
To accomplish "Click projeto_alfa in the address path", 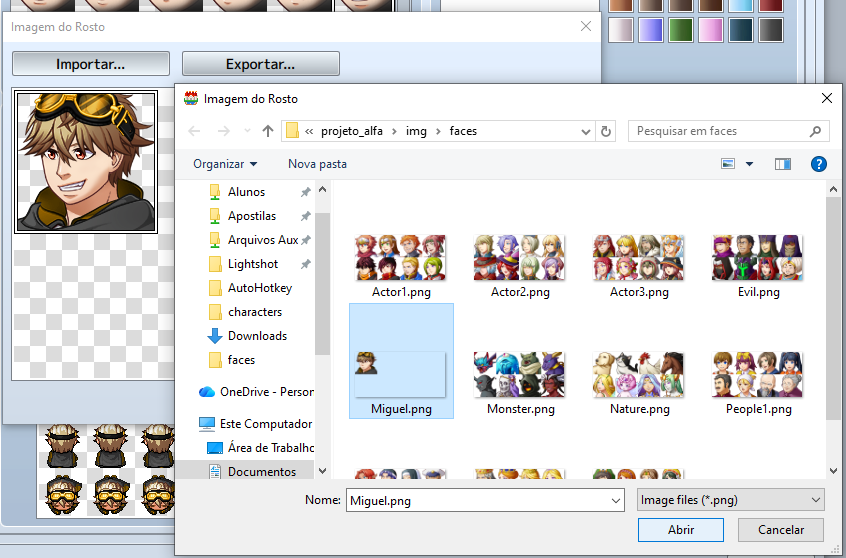I will click(x=352, y=131).
